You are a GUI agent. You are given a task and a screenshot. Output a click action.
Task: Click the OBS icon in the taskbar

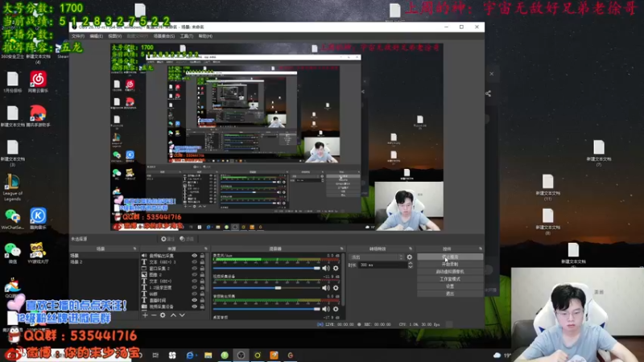pos(241,355)
